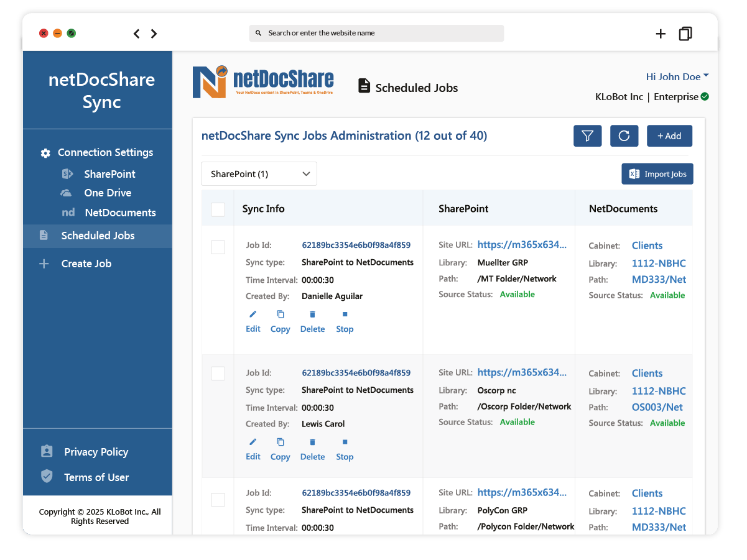Click the Import Jobs button
The height and width of the screenshot is (560, 747).
coord(657,174)
